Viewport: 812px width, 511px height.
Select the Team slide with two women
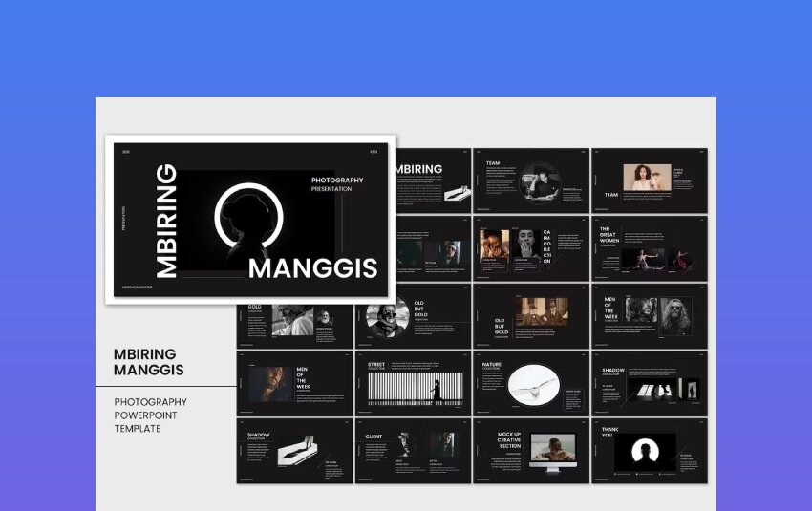649,180
